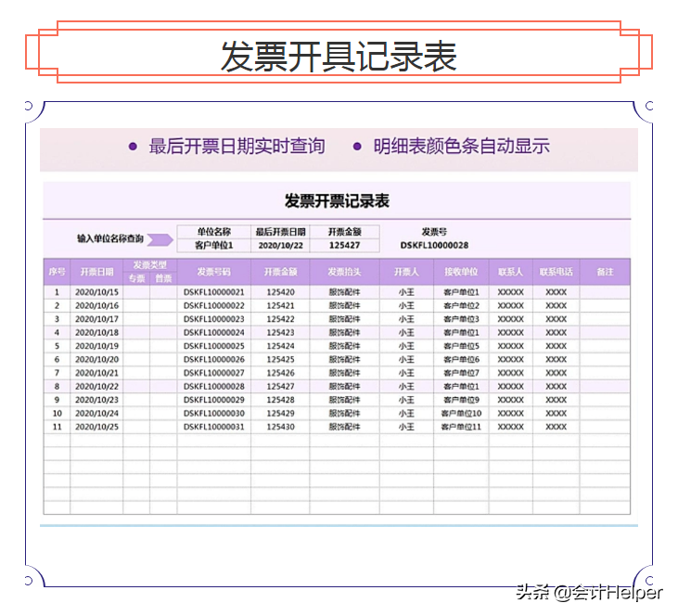Click invoice number DSKFL10000027

(x=214, y=372)
